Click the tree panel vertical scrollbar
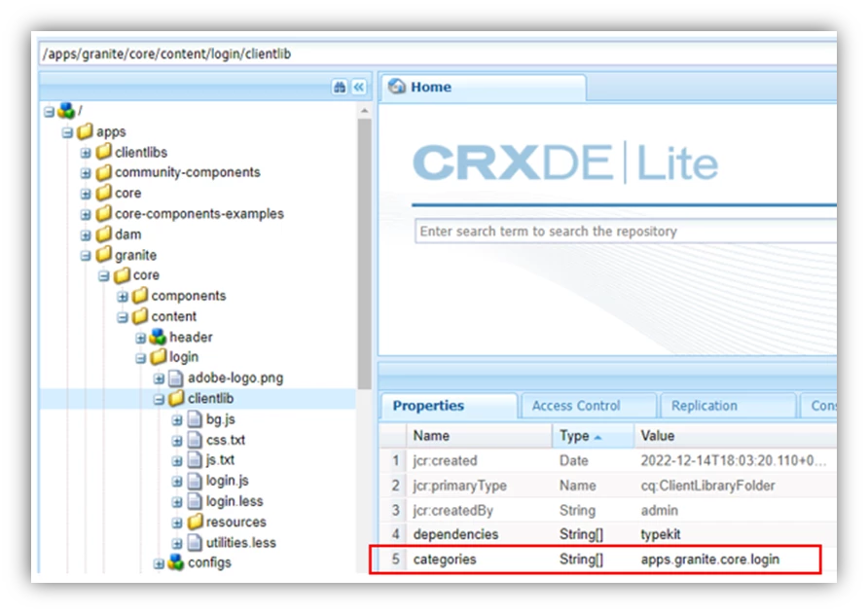The height and width of the screenshot is (614, 868). [x=364, y=255]
